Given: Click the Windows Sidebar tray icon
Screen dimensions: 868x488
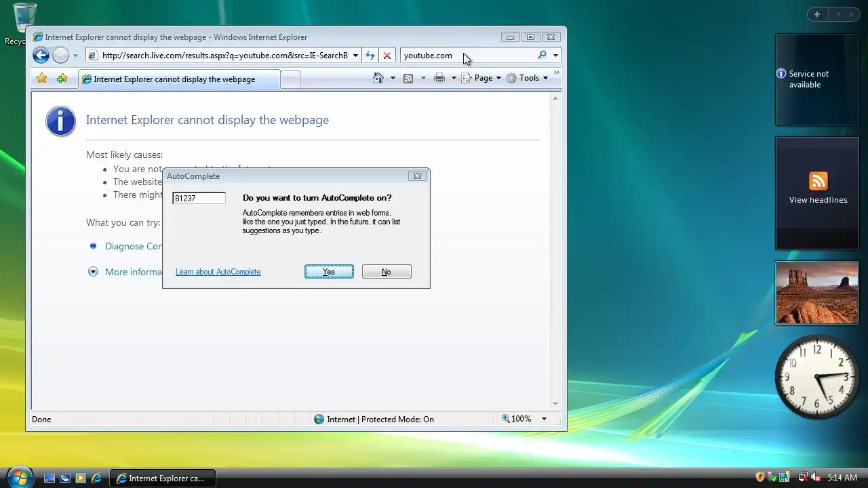Looking at the screenshot, I should click(x=785, y=477).
